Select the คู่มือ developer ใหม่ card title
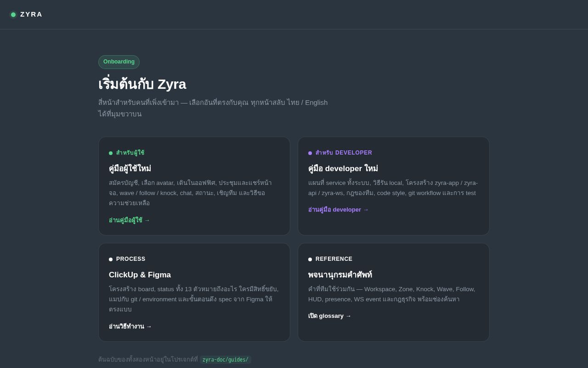The image size is (588, 368). click(x=343, y=168)
